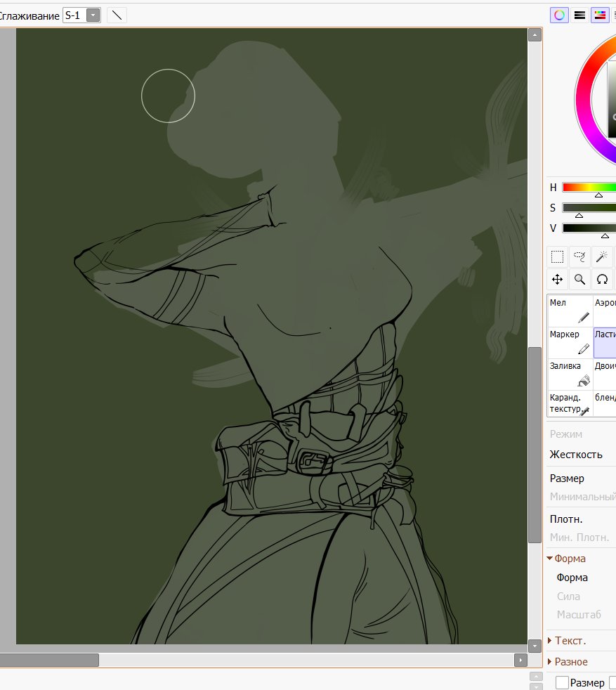Image resolution: width=616 pixels, height=690 pixels.
Task: Click the vertical scrollbar thumb beside canvas
Action: (535, 445)
